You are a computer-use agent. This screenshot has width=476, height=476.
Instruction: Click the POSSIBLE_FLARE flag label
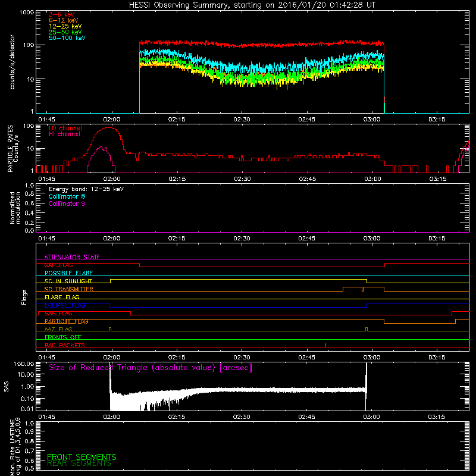(x=68, y=273)
